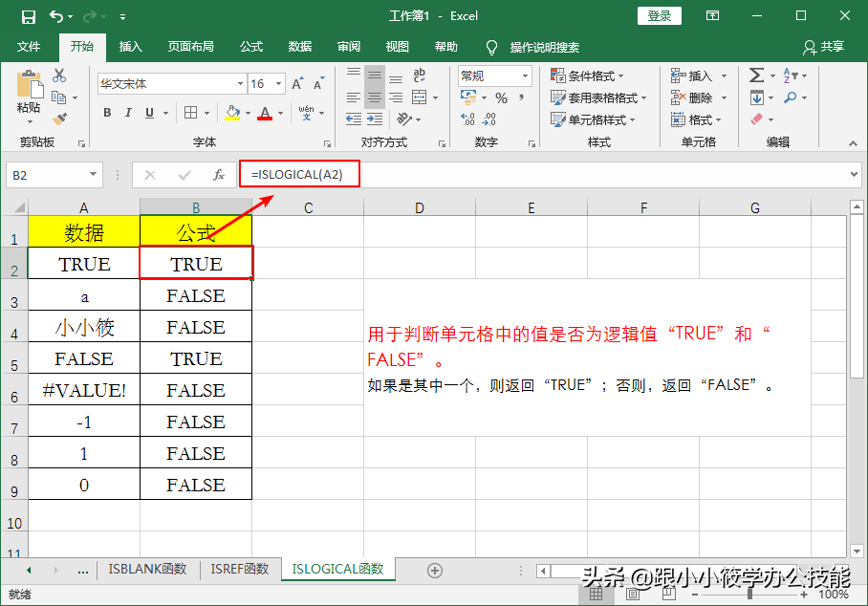Toggle Bold formatting

[x=107, y=113]
